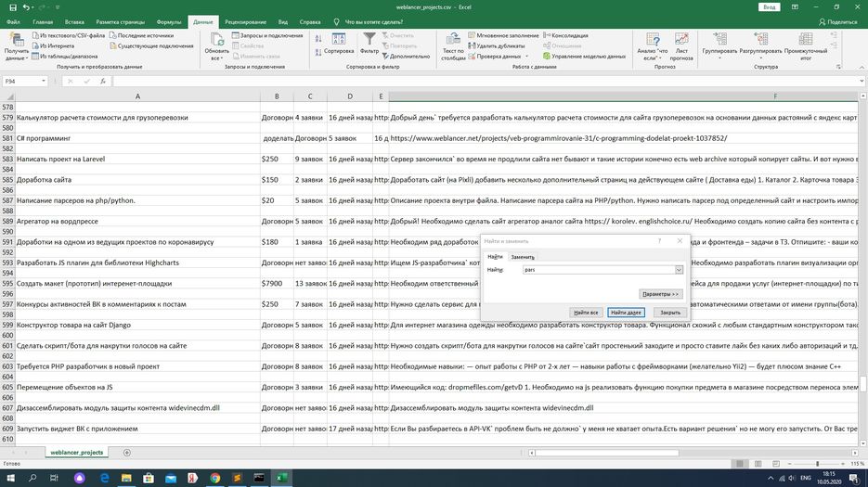This screenshot has width=868, height=487.
Task: Switch to Page Break preview in status bar
Action: 776,464
